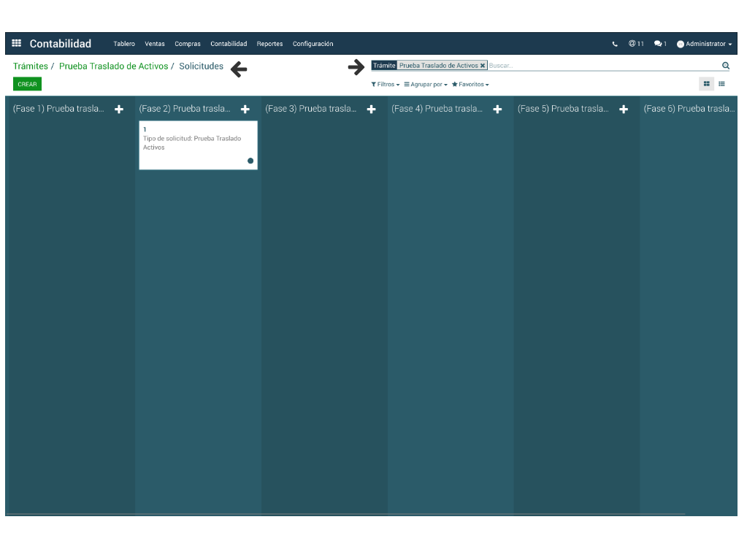Add a card in Fase 3 column
747x560 pixels.
pos(371,110)
